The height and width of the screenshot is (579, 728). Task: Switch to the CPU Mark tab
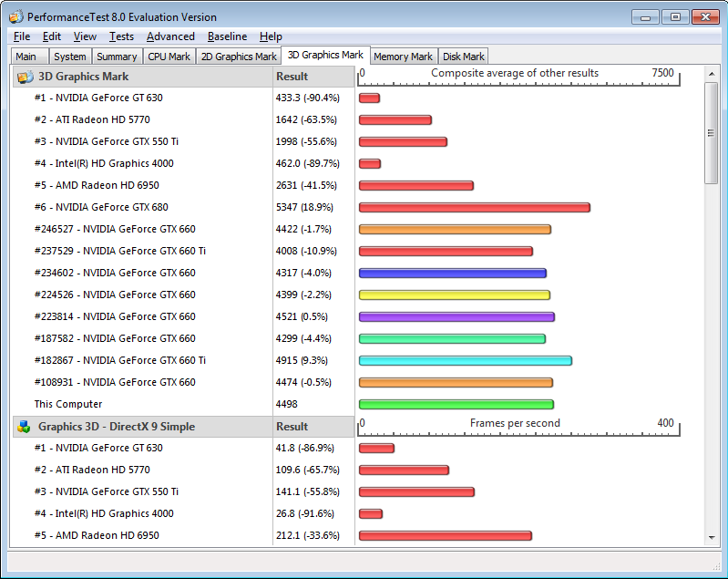(169, 57)
